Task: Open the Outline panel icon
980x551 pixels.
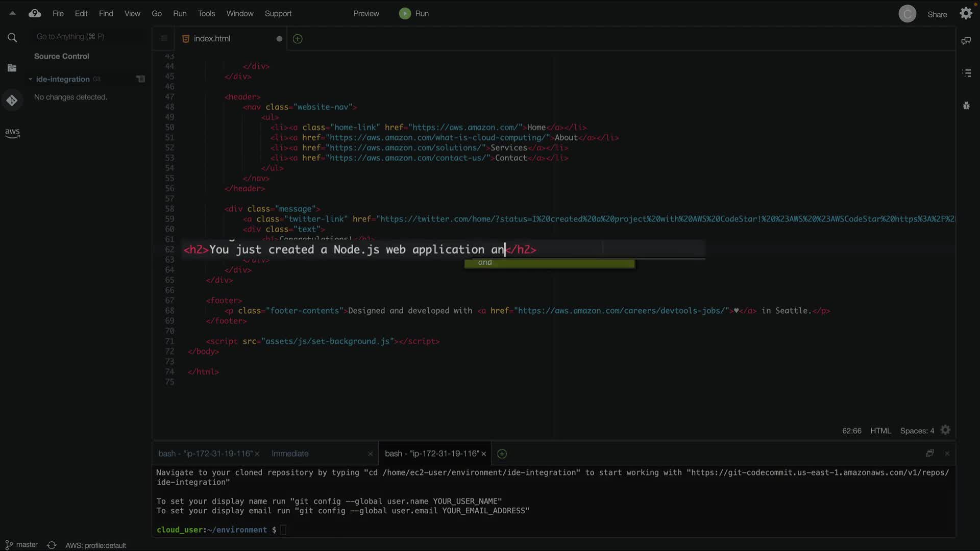Action: click(x=966, y=73)
